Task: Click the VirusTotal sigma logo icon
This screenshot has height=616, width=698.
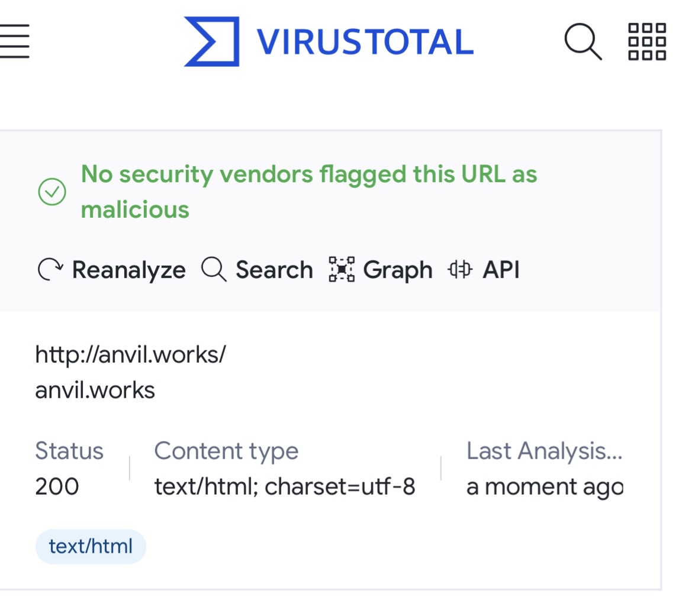Action: click(x=212, y=41)
